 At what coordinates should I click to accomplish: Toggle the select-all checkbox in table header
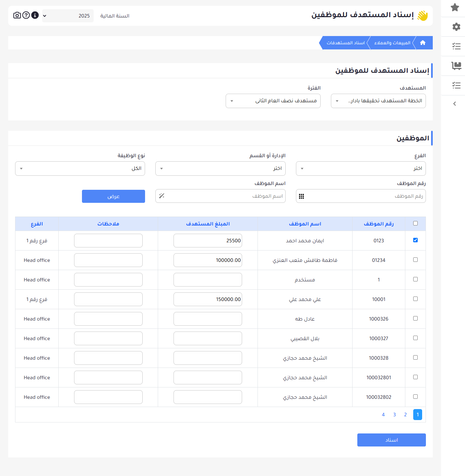[x=415, y=223]
